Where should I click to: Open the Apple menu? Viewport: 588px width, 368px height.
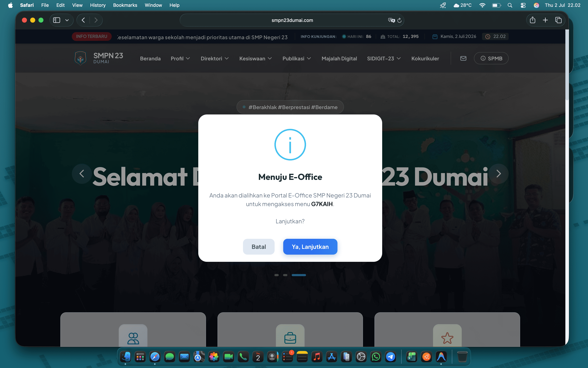(10, 5)
